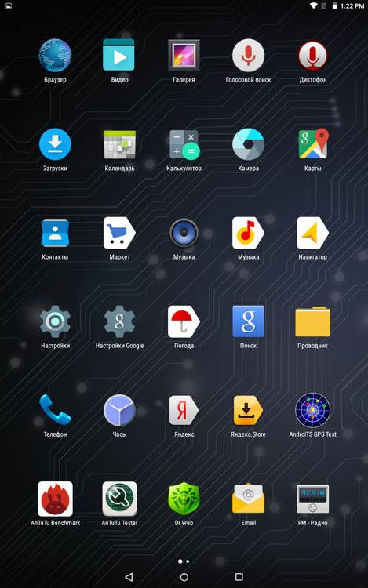Switch to second app drawer page dot
This screenshot has height=588, width=368.
(188, 561)
